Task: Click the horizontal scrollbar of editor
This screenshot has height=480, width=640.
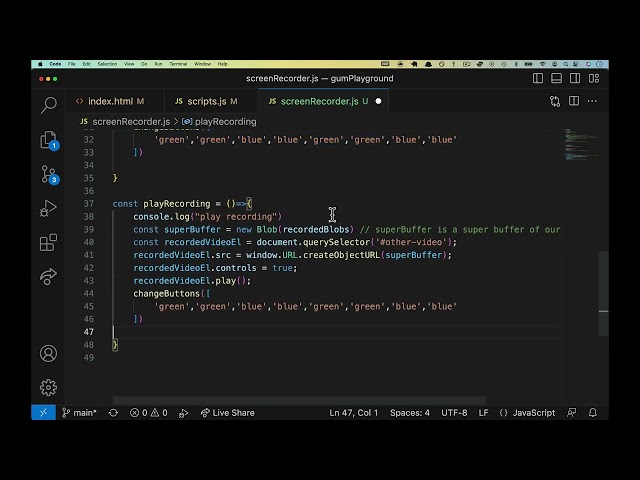Action: (299, 400)
